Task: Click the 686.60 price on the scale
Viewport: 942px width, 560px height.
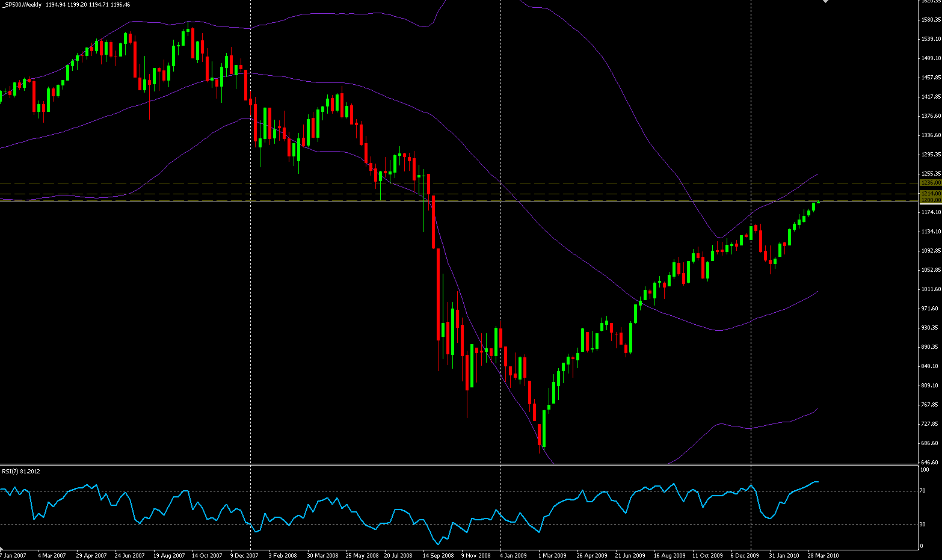Action: (x=930, y=443)
